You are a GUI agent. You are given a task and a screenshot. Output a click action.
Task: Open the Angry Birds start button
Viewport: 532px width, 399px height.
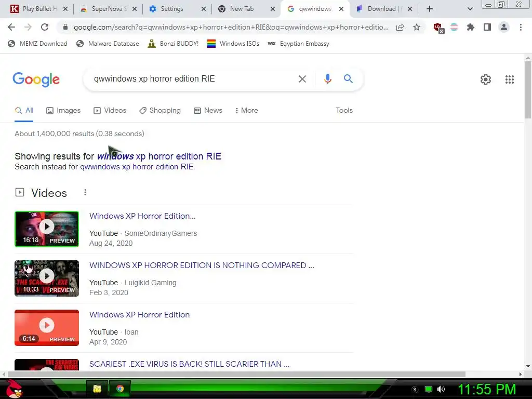[x=14, y=389]
